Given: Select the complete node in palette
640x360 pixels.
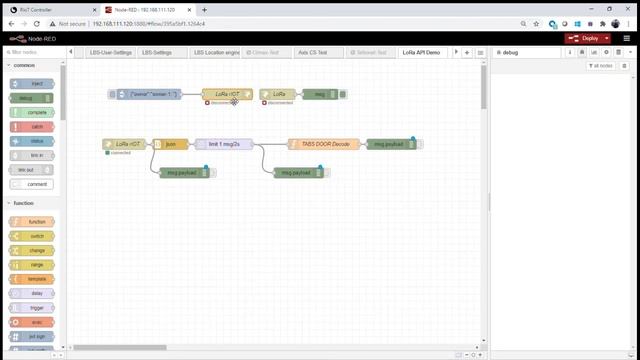Looking at the screenshot, I should [32, 112].
